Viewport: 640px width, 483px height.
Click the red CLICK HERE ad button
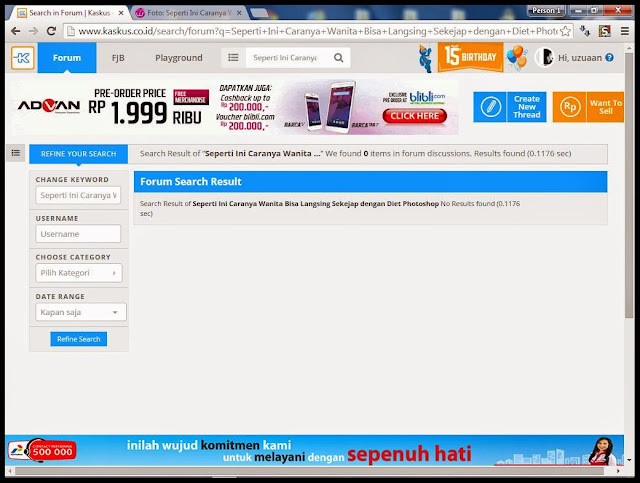click(415, 116)
